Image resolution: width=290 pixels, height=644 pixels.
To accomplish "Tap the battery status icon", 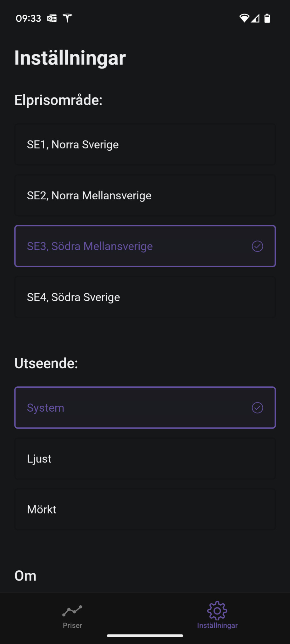I will point(267,18).
